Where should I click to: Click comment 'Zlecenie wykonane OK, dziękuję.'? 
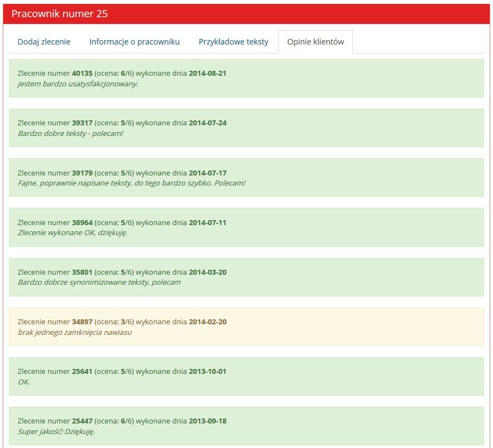point(72,233)
